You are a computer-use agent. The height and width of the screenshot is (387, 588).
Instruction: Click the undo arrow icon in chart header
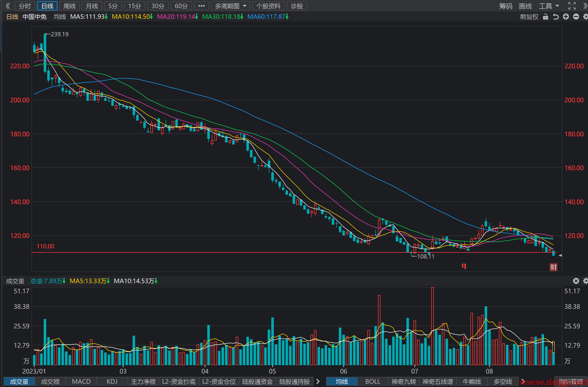[x=556, y=17]
